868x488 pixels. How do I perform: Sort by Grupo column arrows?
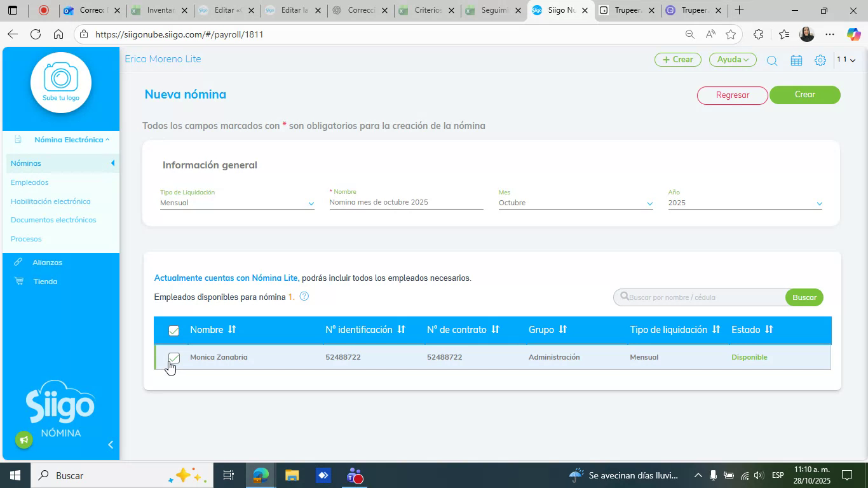pyautogui.click(x=562, y=330)
